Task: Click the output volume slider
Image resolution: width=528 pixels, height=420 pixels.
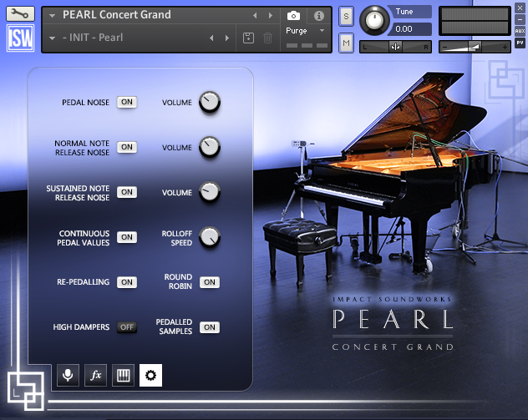Action: point(475,47)
